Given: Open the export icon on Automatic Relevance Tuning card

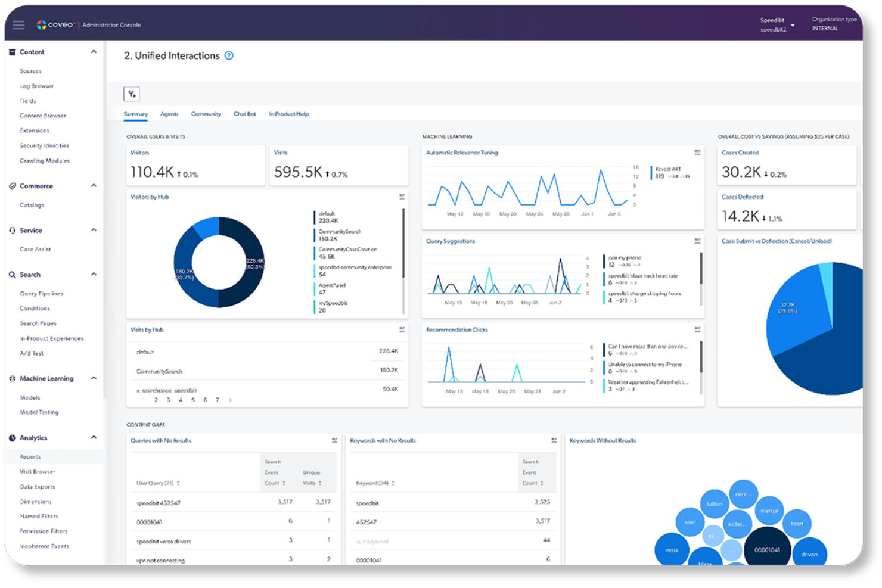Looking at the screenshot, I should pos(697,153).
